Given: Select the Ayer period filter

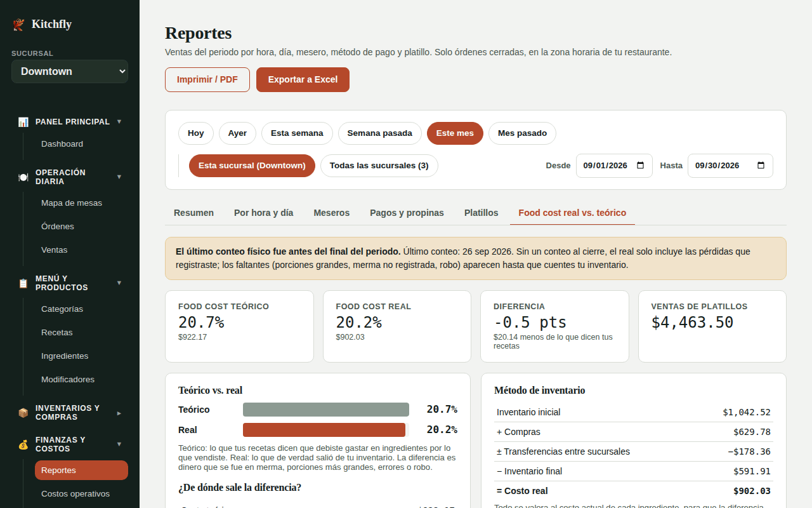Looking at the screenshot, I should coord(237,133).
